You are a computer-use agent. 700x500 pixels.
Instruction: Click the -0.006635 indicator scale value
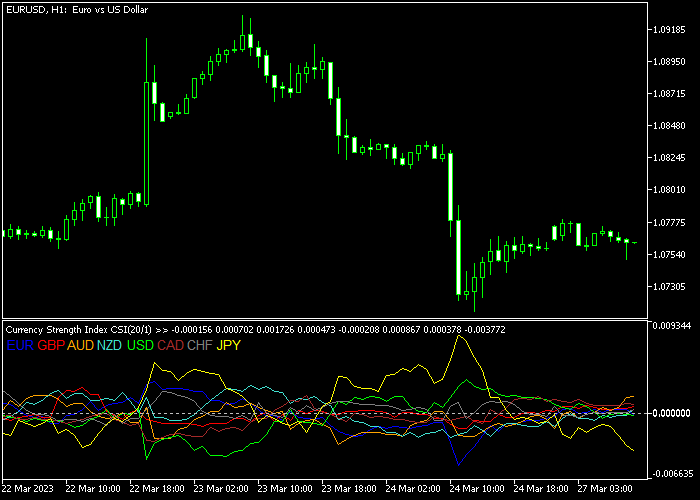tap(673, 474)
